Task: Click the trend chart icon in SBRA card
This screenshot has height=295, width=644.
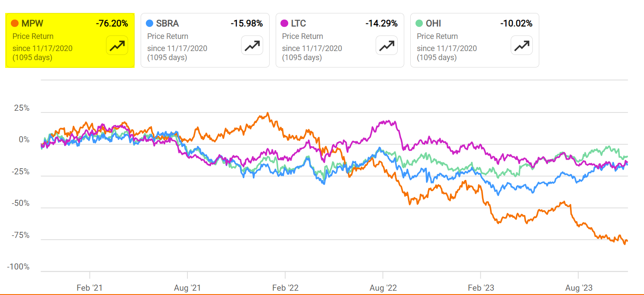Action: (252, 45)
